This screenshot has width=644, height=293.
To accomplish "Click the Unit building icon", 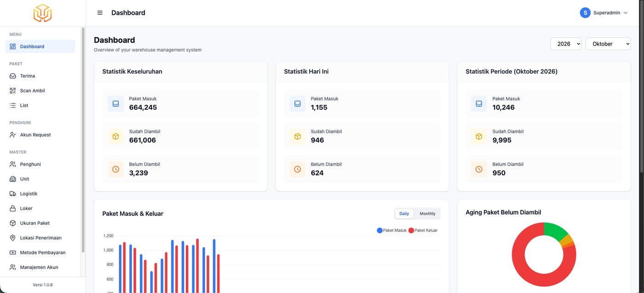I will click(x=13, y=179).
